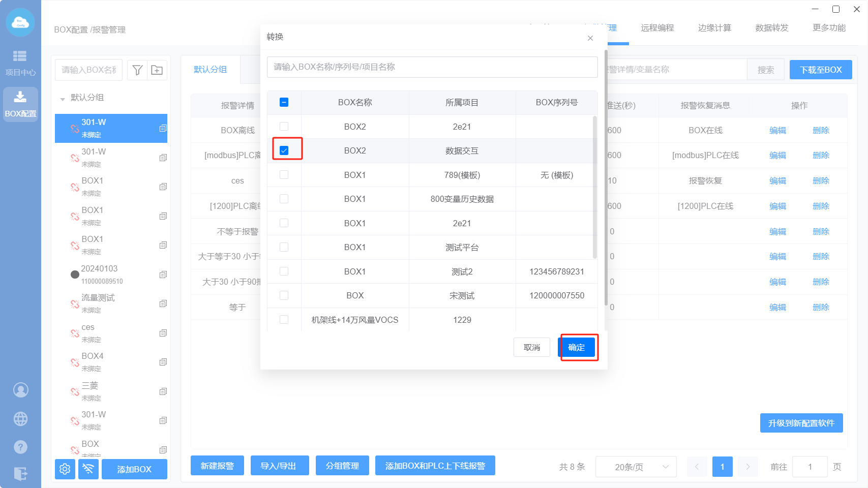Close the 转换 dialog with X
Image resolution: width=868 pixels, height=488 pixels.
pos(590,38)
